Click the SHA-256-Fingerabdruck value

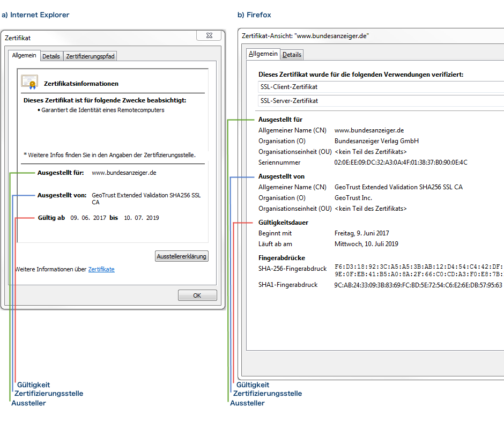[418, 270]
